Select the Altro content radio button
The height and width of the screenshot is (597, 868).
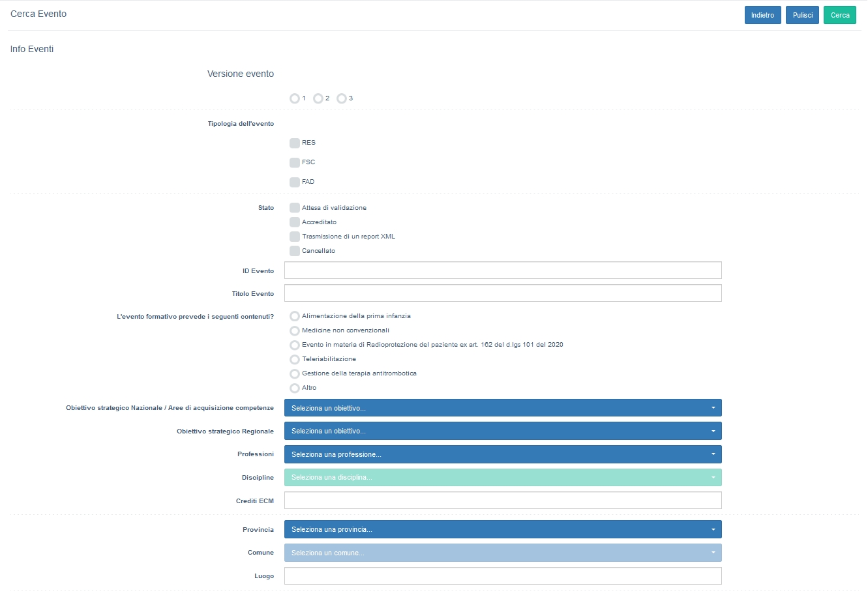295,388
